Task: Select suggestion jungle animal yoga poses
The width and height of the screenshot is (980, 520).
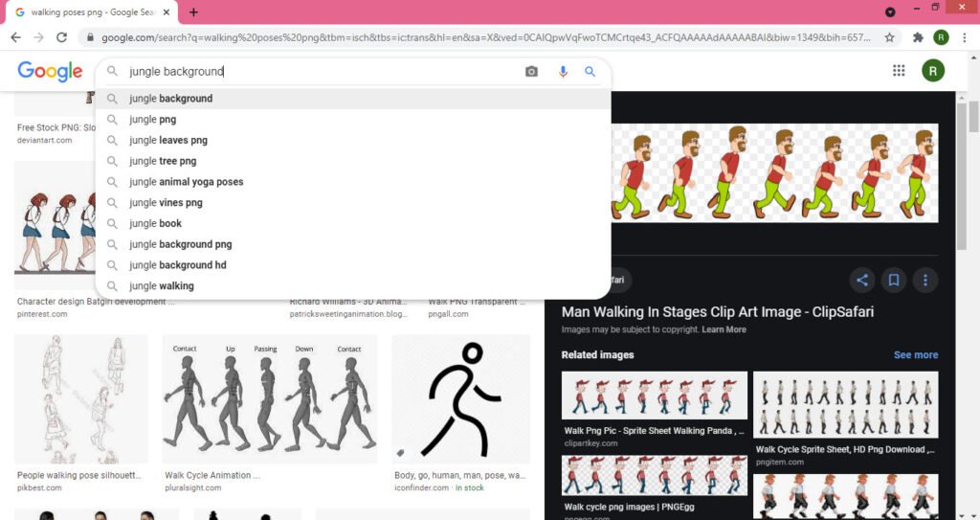Action: click(353, 181)
